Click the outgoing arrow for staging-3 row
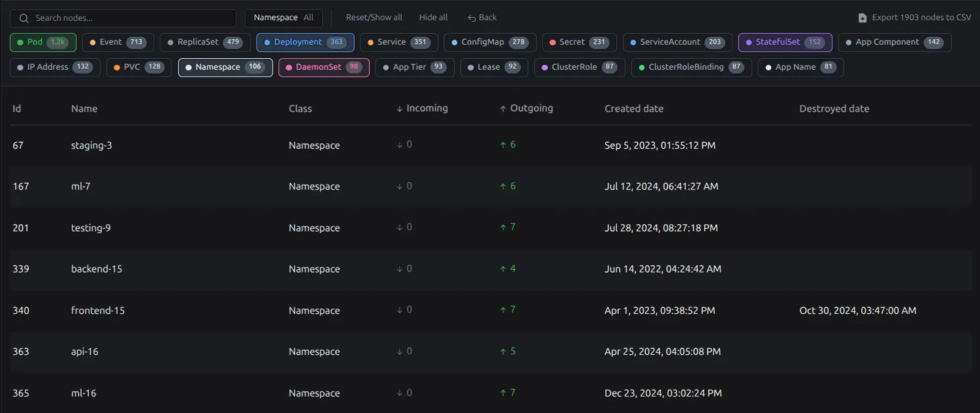Viewport: 980px width, 413px height. pyautogui.click(x=503, y=145)
